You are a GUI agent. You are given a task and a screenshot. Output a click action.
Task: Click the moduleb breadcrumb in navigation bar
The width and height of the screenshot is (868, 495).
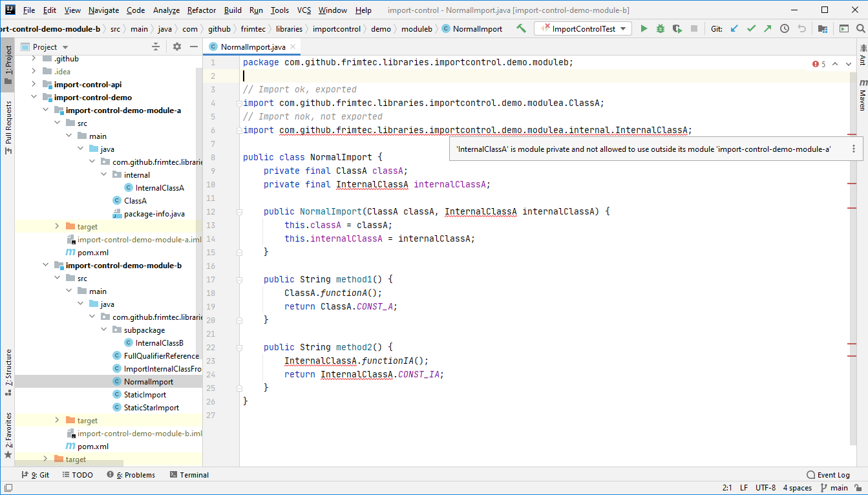416,28
